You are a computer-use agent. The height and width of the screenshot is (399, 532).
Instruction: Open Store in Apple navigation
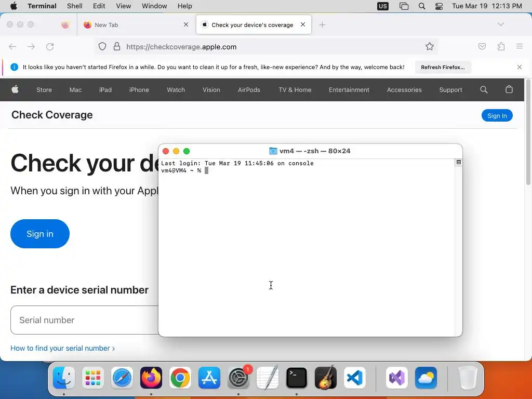click(x=44, y=90)
